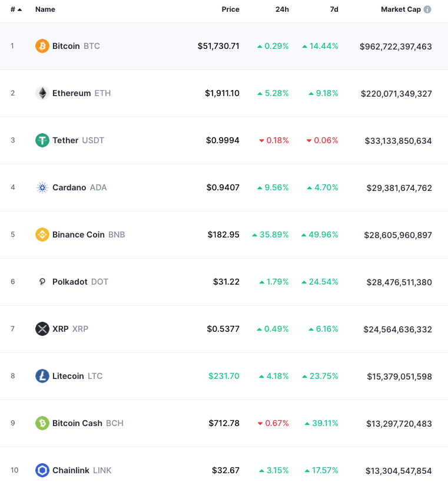The image size is (448, 485).
Task: Click the XRP black logo icon
Action: tap(42, 329)
